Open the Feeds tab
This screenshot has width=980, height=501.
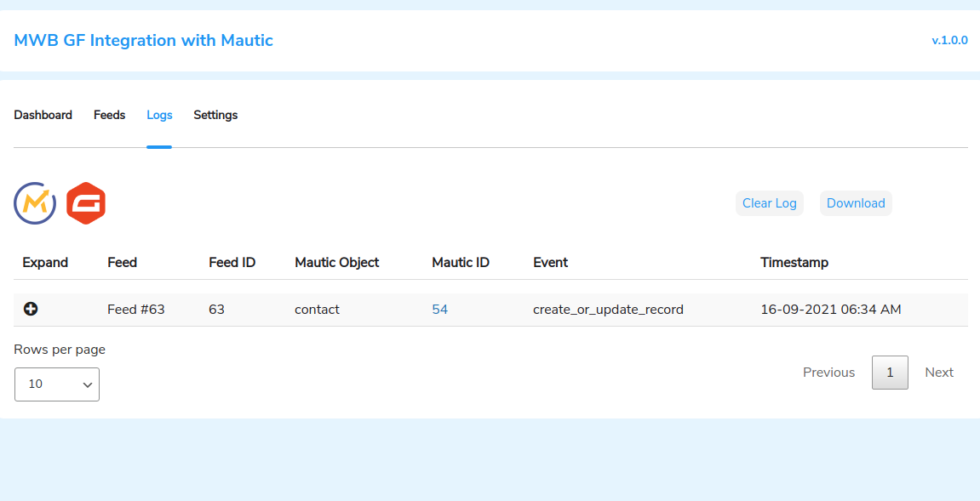click(x=109, y=115)
